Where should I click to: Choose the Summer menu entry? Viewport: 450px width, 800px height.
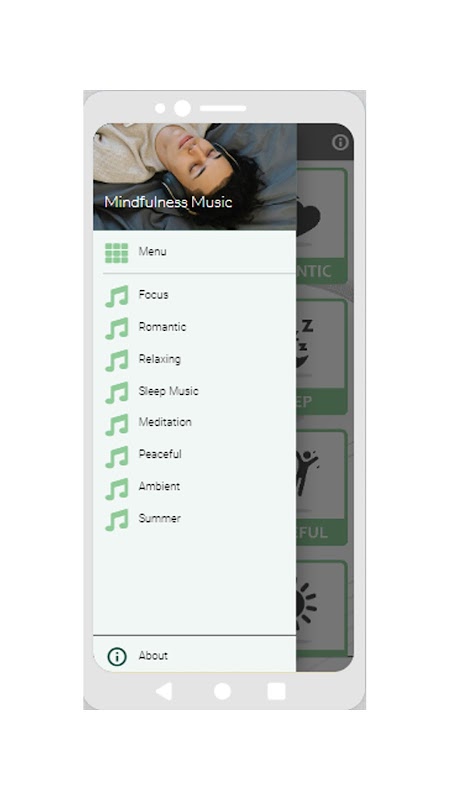point(194,518)
